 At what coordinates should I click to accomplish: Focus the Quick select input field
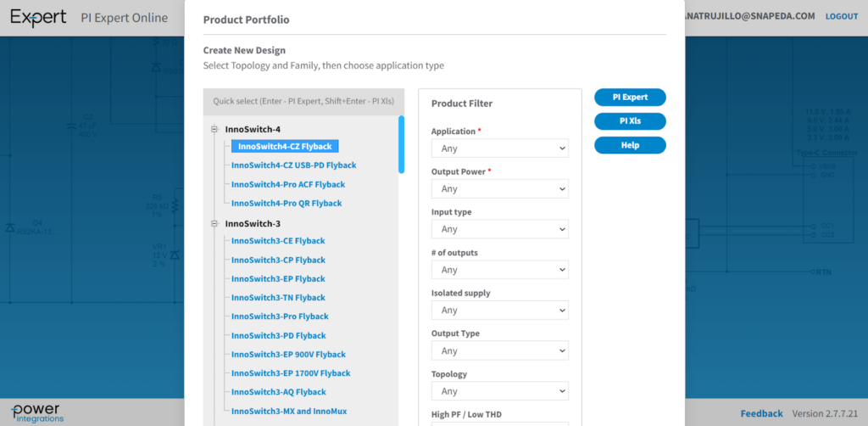tap(303, 102)
